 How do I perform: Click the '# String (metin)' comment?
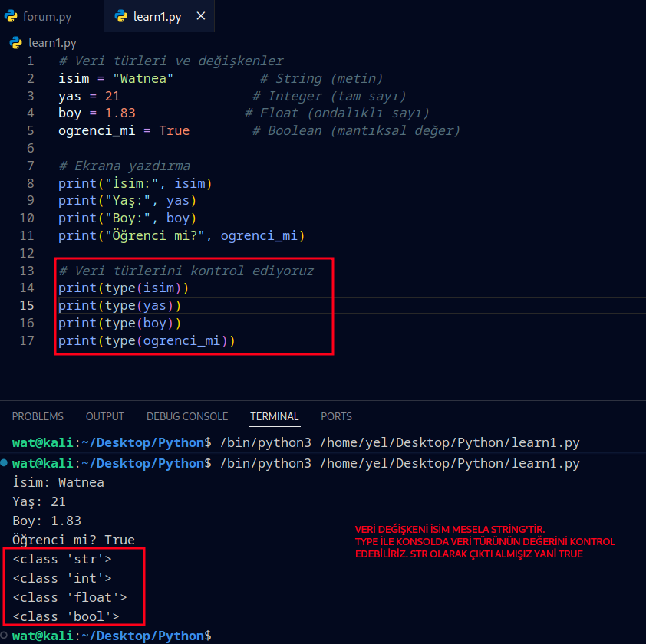[321, 79]
